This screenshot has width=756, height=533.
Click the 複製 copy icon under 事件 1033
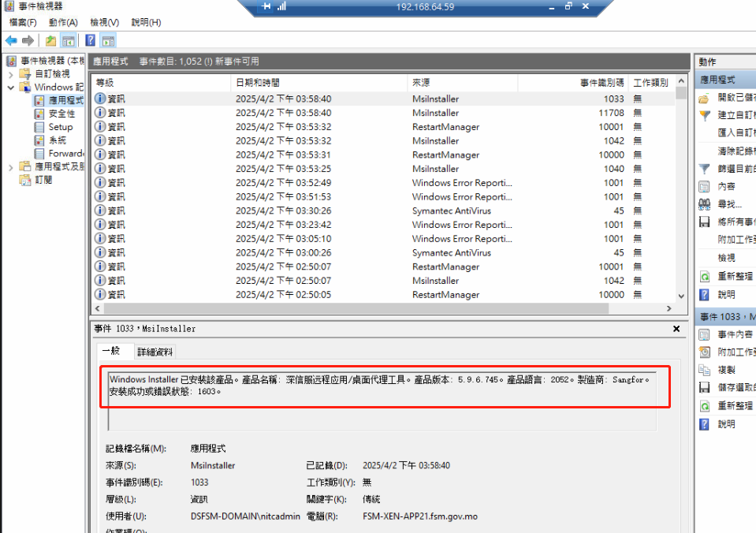tap(704, 370)
